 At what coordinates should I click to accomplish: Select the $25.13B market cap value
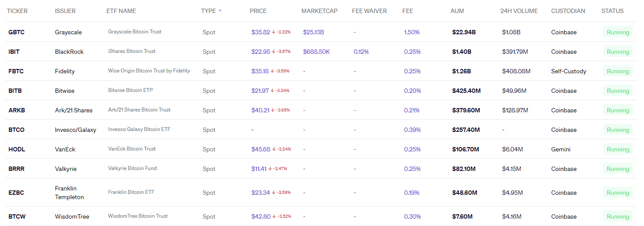coord(313,32)
